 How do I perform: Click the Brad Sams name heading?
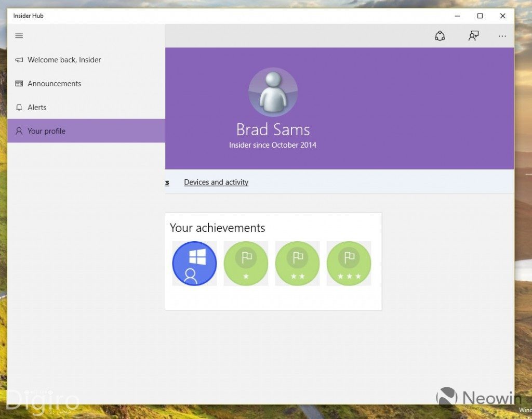point(273,129)
